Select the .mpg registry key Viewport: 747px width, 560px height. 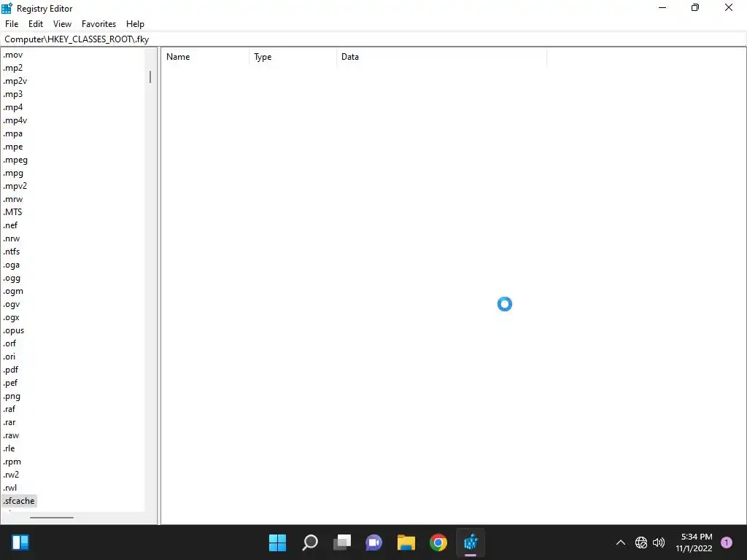point(13,173)
